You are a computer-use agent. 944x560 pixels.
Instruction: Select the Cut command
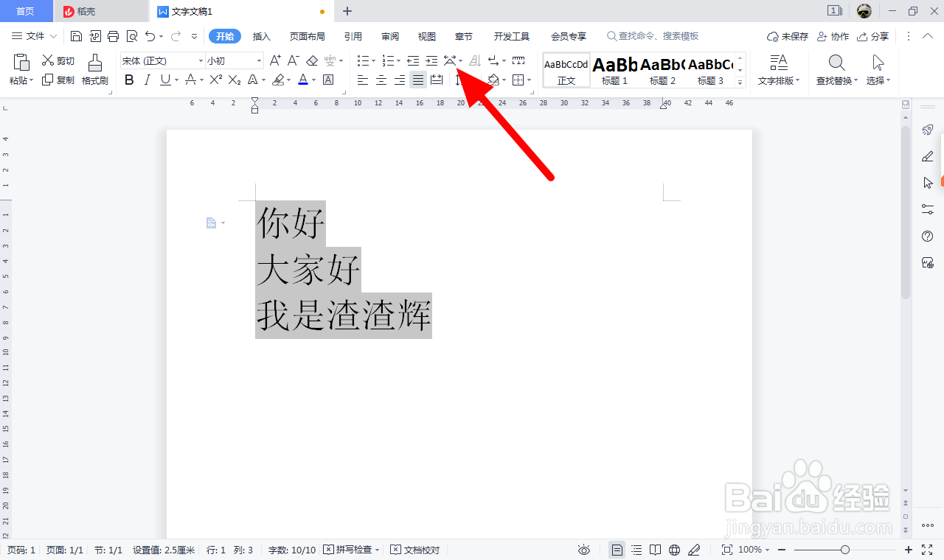tap(58, 60)
